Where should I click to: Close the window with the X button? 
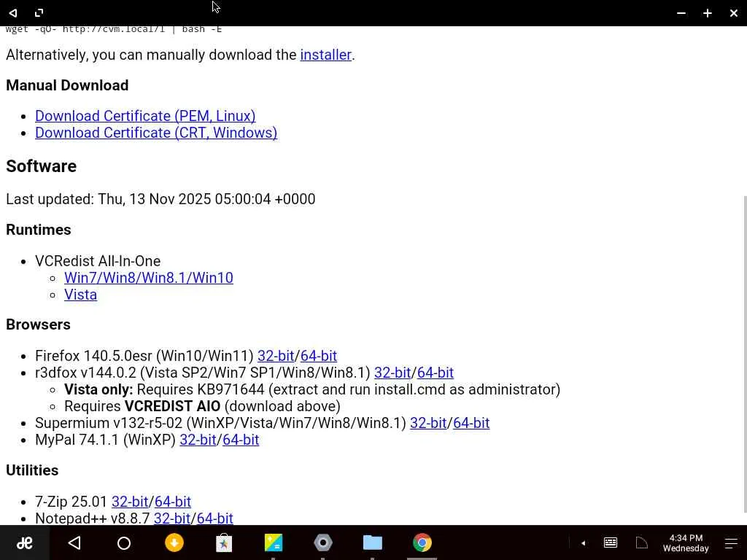tap(734, 13)
